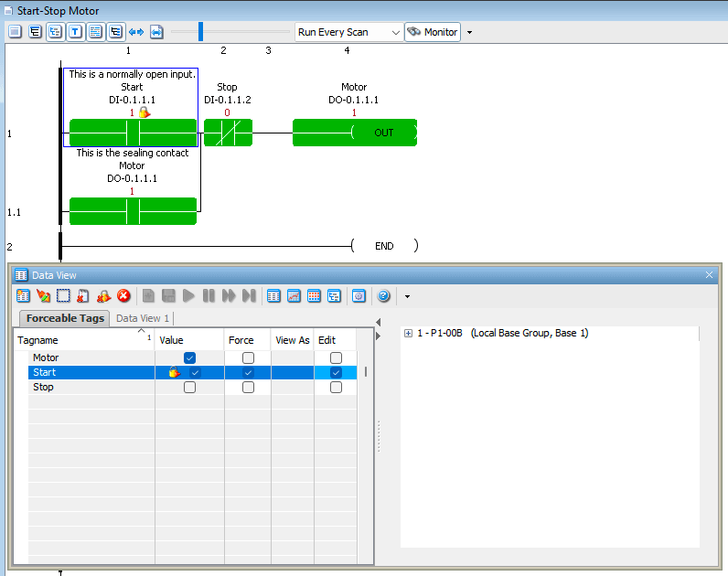Click the Tagname column header
728x576 pixels.
(x=82, y=340)
